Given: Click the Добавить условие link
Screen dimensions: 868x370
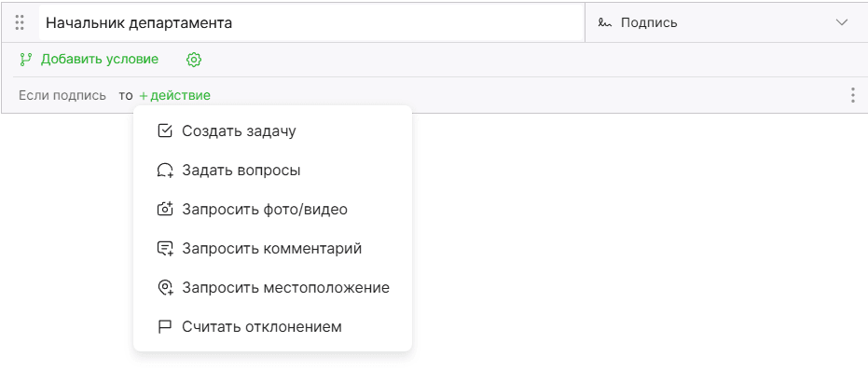Looking at the screenshot, I should 100,59.
